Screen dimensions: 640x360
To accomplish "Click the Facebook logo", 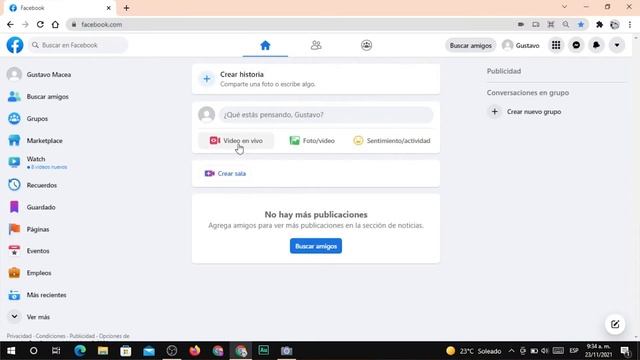I will (x=15, y=45).
